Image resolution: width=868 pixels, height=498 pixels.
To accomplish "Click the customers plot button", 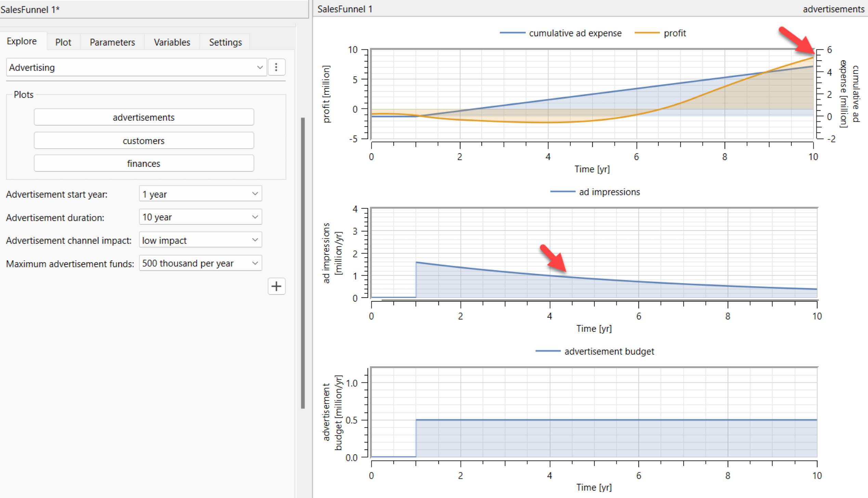I will [143, 140].
